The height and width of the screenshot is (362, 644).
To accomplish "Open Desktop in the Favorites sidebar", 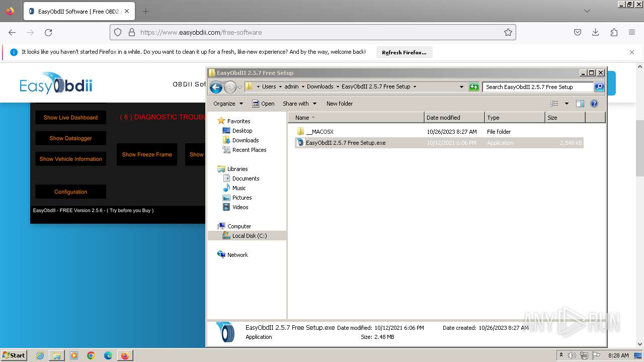I will coord(242,131).
